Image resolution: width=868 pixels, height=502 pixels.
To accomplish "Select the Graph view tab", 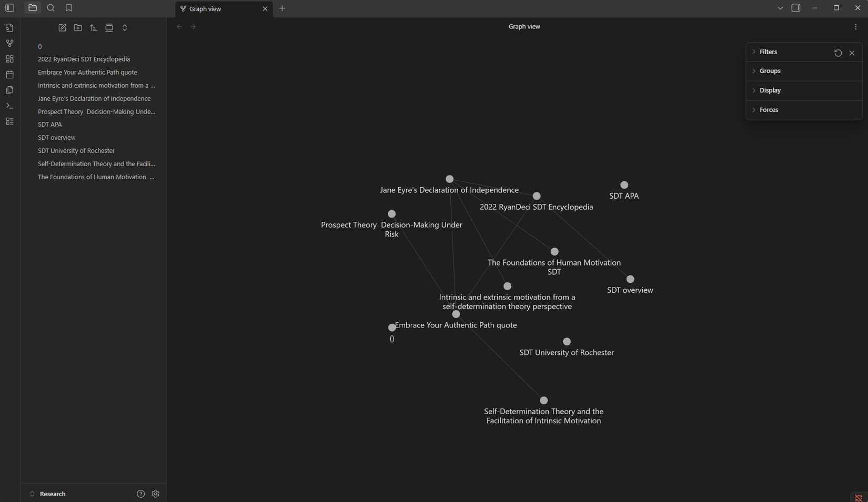I will click(x=216, y=8).
